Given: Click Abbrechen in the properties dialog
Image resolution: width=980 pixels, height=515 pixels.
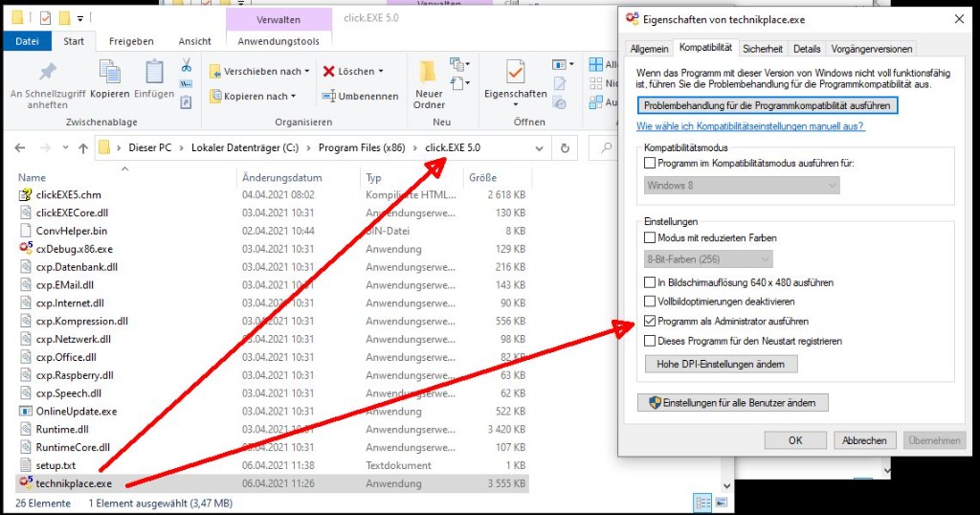Looking at the screenshot, I should [x=864, y=440].
